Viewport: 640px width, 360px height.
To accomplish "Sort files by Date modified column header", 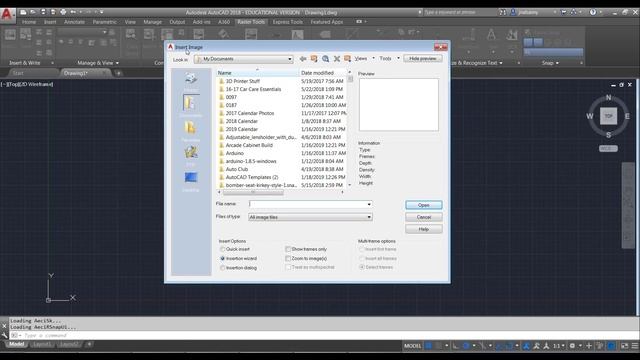I will 322,73.
